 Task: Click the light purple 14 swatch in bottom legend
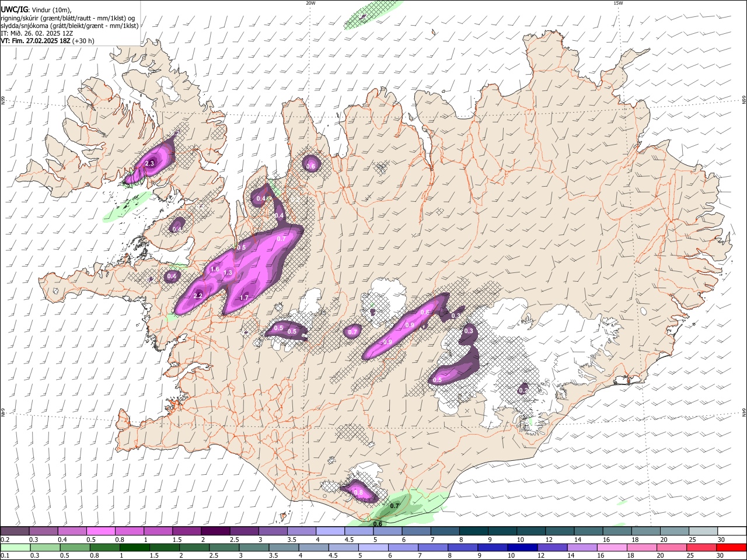[x=582, y=547]
